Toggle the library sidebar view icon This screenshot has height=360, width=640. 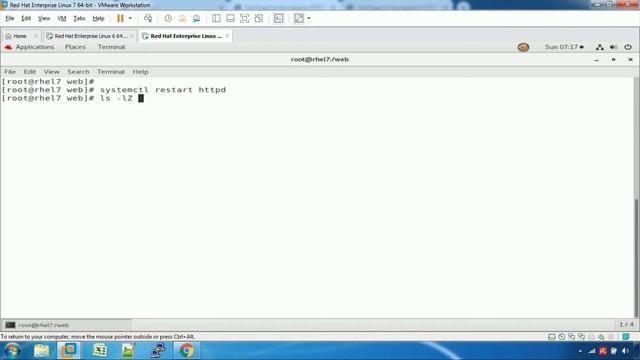(x=216, y=18)
